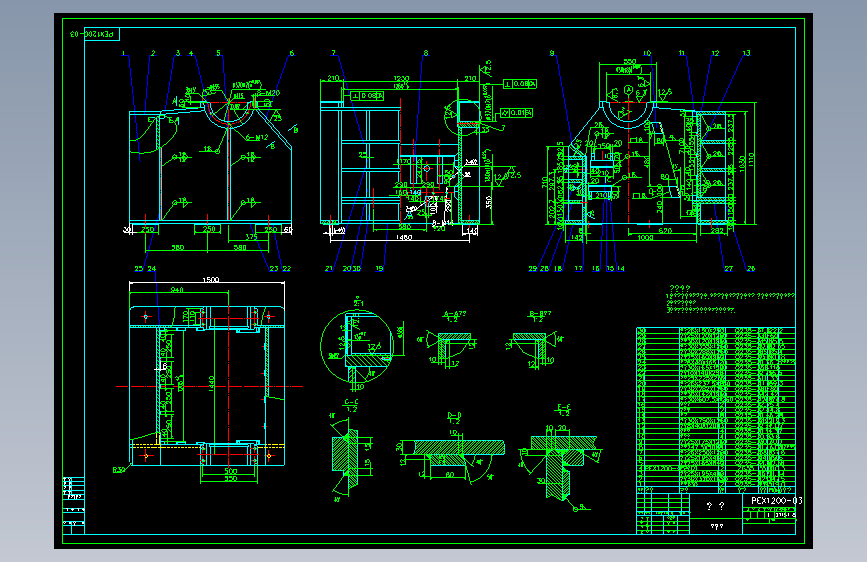Click the 1110 overall height dimension
The width and height of the screenshot is (867, 562).
[751, 162]
